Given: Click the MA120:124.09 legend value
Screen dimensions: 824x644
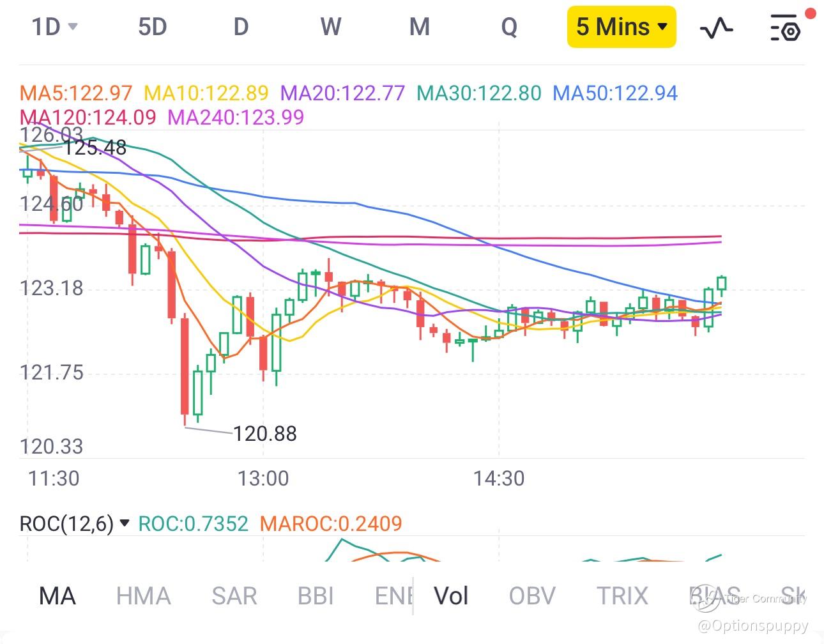Looking at the screenshot, I should pos(88,118).
